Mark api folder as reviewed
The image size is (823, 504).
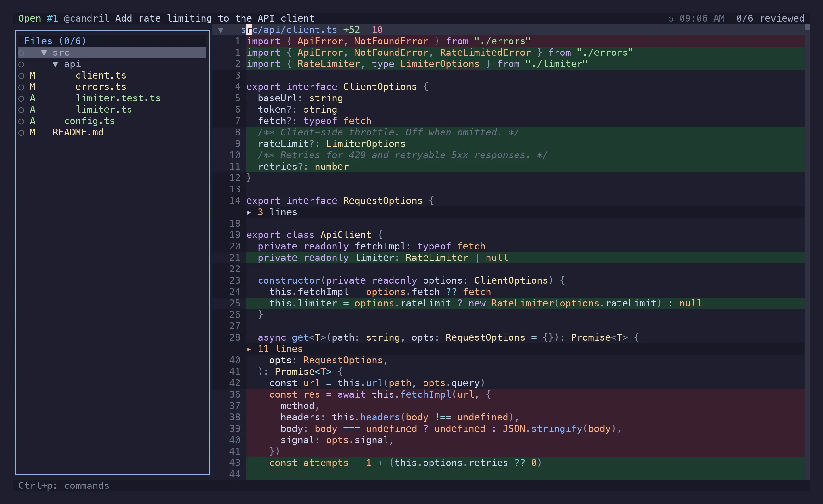tap(22, 64)
